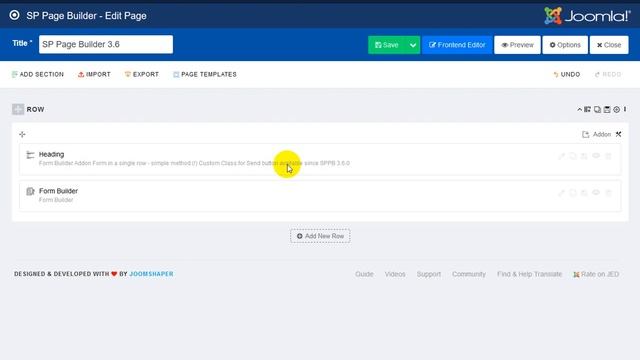Viewport: 640px width, 360px height.
Task: Click the Joomla! logo
Action: point(587,16)
